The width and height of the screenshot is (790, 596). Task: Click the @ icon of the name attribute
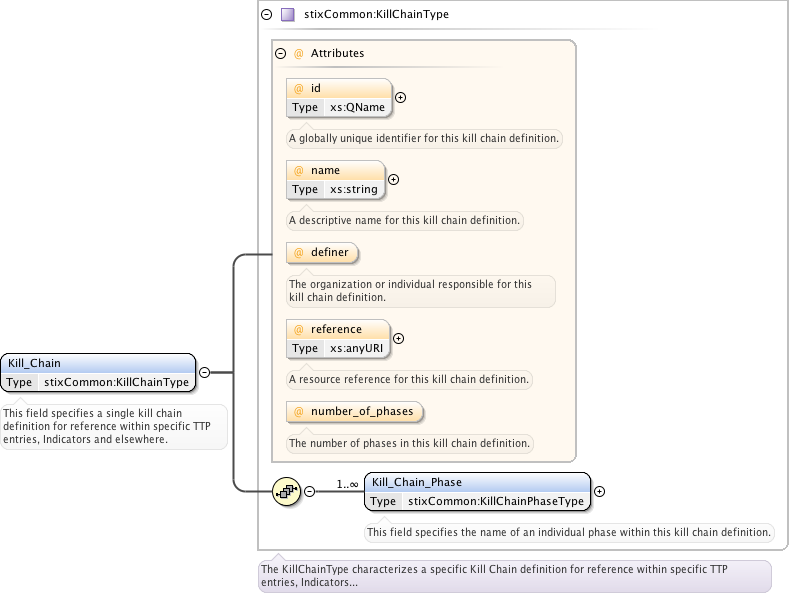298,170
